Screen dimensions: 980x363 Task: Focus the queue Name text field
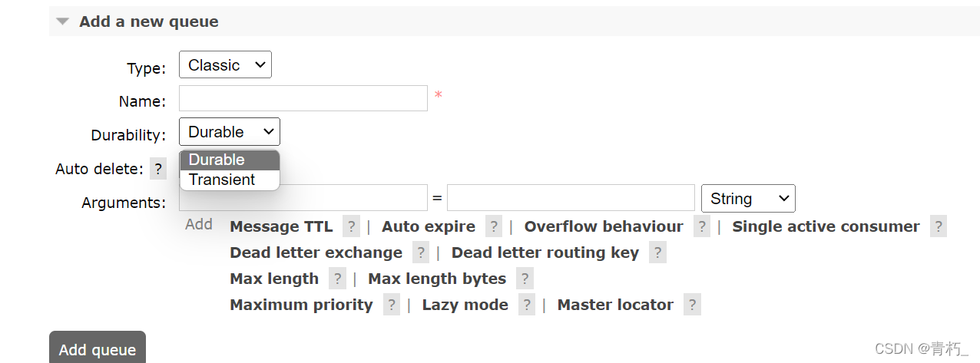(x=303, y=98)
